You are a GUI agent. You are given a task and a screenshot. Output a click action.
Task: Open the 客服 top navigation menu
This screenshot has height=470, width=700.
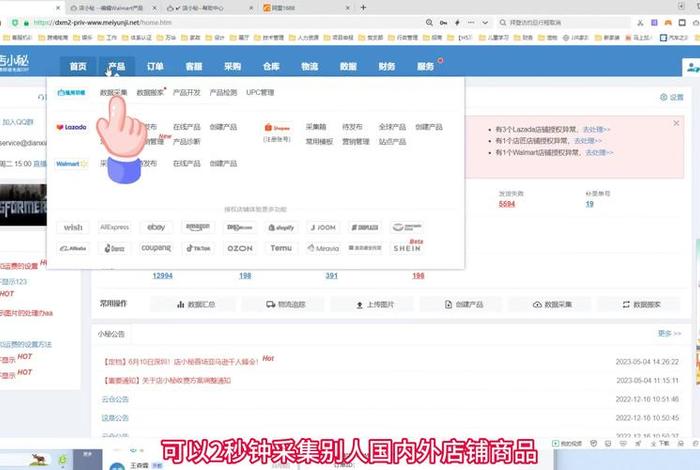tap(194, 67)
